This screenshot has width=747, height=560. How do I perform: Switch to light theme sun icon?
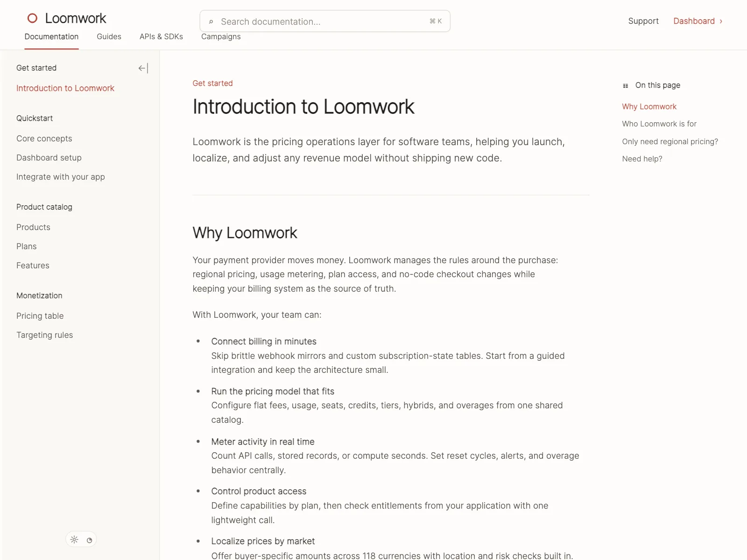pos(74,540)
